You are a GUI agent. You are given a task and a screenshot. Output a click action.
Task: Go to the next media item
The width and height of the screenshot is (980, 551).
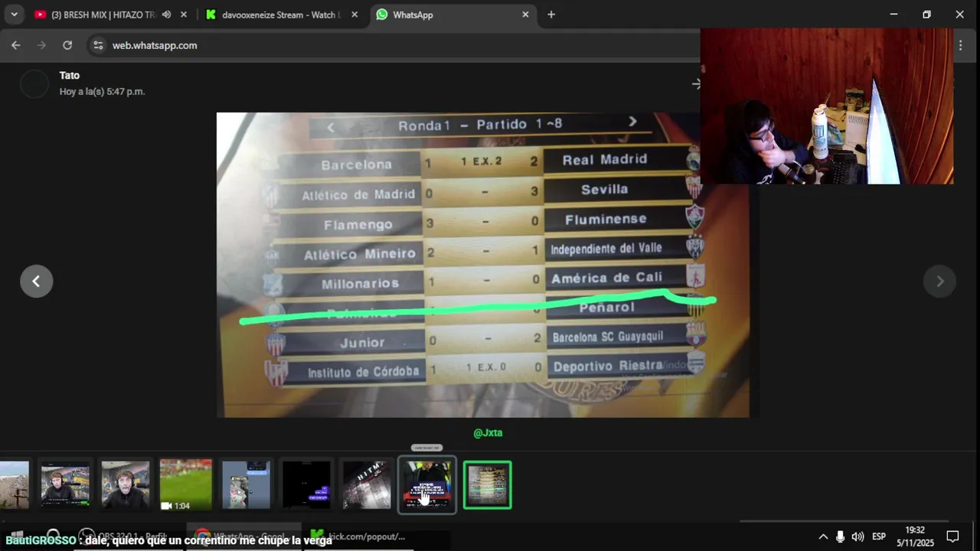tap(940, 281)
